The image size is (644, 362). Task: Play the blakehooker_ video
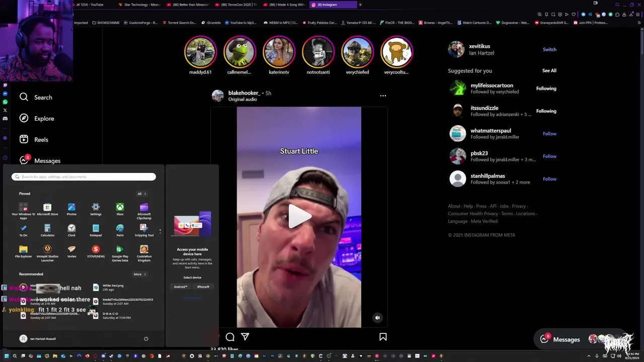tap(299, 217)
